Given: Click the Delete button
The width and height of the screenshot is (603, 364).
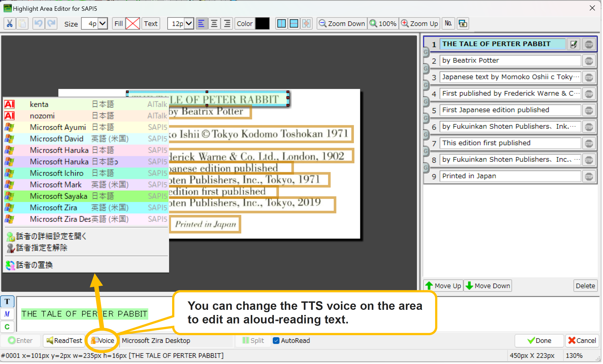Looking at the screenshot, I should pos(585,286).
